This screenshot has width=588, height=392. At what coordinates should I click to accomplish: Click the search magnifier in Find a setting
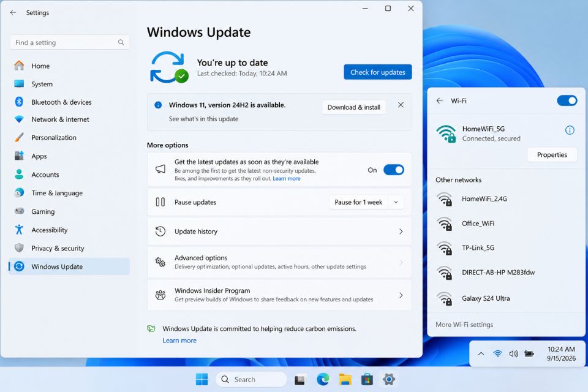tap(121, 42)
